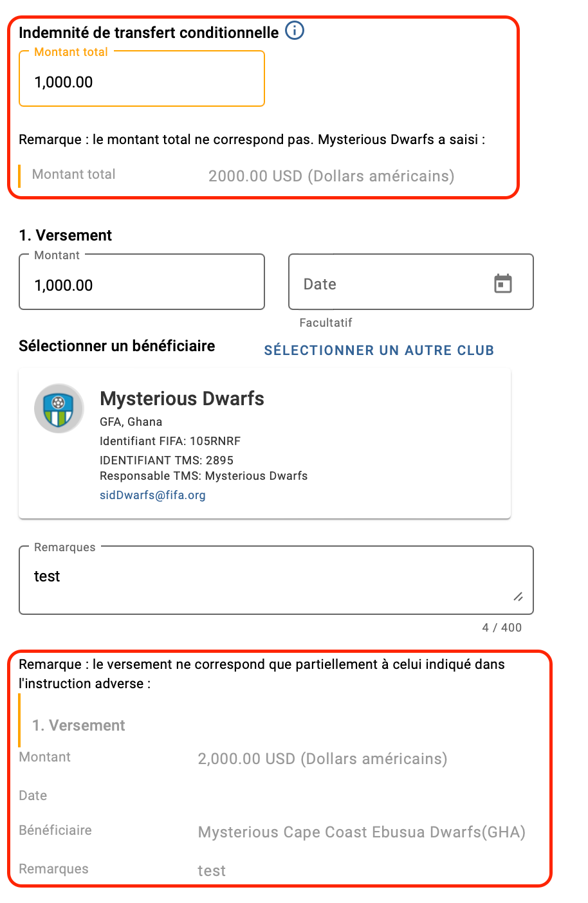Select SÉLECTIONNER UN AUTRE CLUB
The width and height of the screenshot is (588, 903).
coord(379,351)
